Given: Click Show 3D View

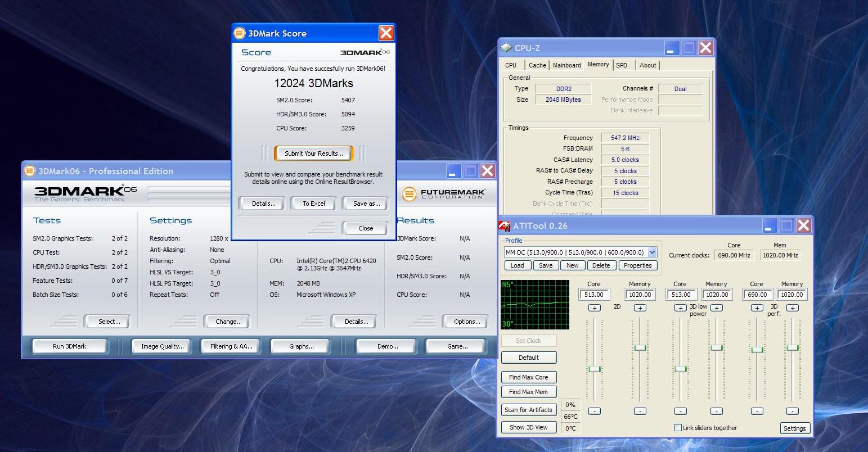Looking at the screenshot, I should (528, 427).
